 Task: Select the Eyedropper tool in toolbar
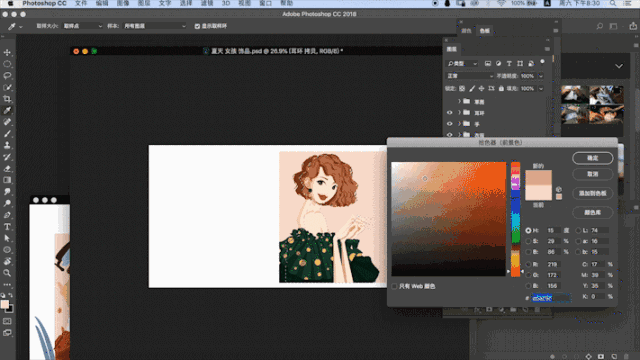coord(7,111)
